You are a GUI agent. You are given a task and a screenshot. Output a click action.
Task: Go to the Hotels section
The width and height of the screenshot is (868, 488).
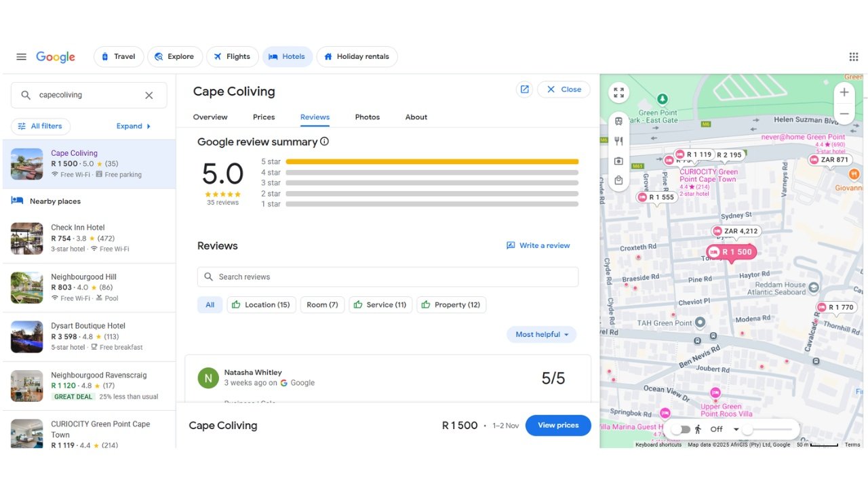tap(288, 57)
